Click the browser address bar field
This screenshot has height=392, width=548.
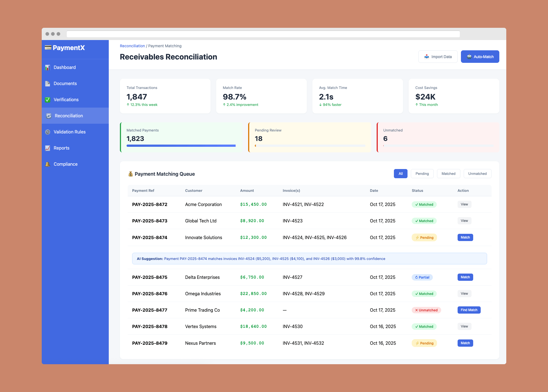263,34
